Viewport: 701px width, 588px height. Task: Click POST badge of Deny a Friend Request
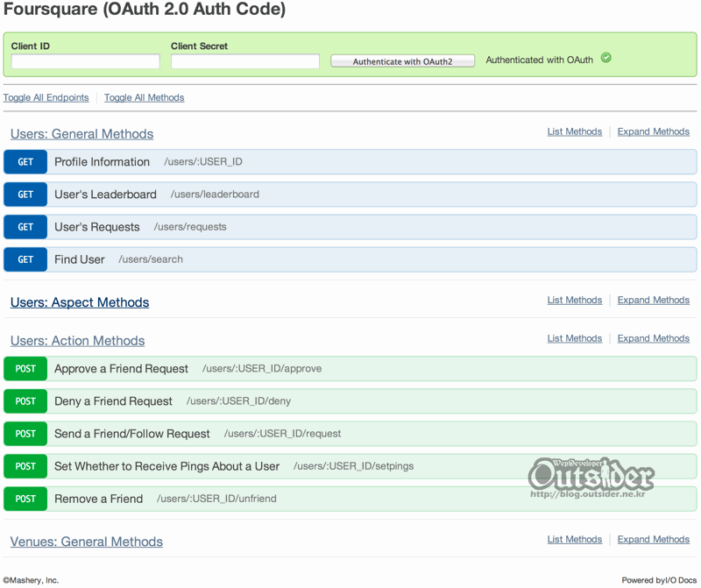pos(25,401)
